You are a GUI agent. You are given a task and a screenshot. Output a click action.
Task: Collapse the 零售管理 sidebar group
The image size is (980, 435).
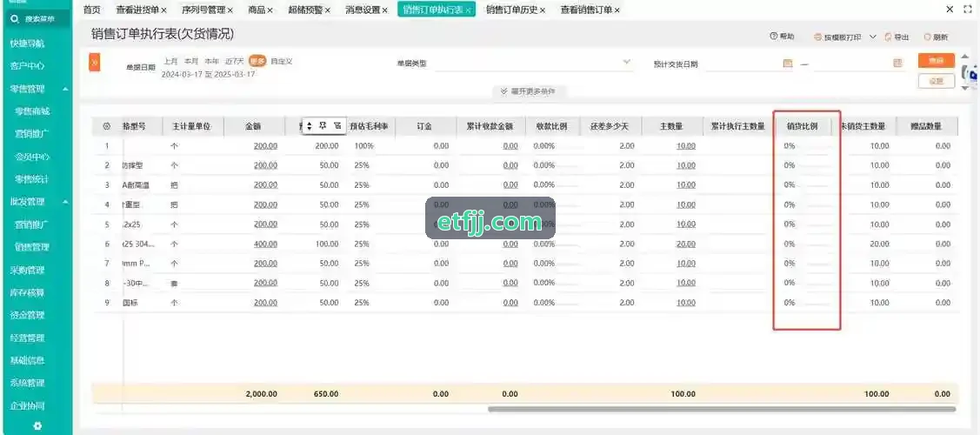[65, 90]
